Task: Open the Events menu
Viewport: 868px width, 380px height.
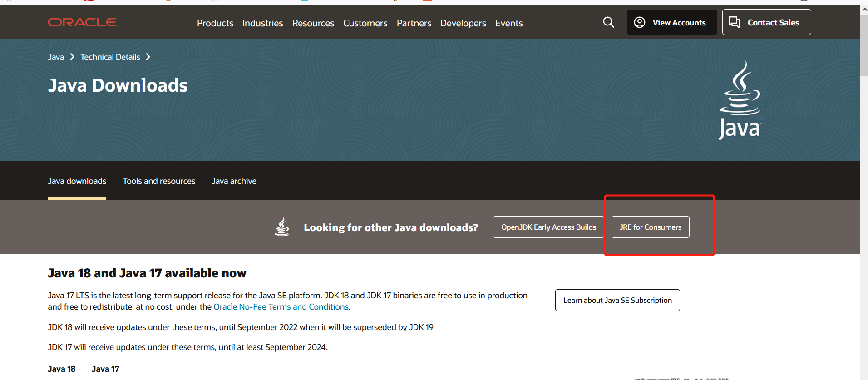Action: [x=509, y=23]
